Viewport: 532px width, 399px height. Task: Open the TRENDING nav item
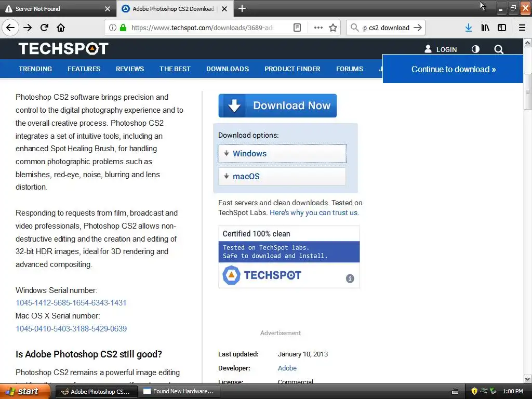click(35, 69)
